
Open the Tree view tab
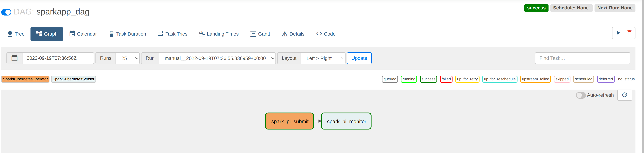tap(16, 34)
